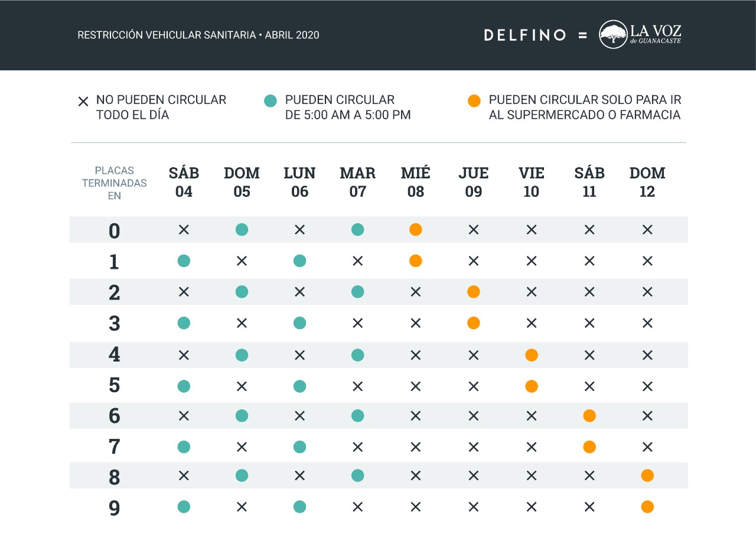Click the orange dot in the legend
Image resolution: width=756 pixels, height=560 pixels.
click(474, 101)
